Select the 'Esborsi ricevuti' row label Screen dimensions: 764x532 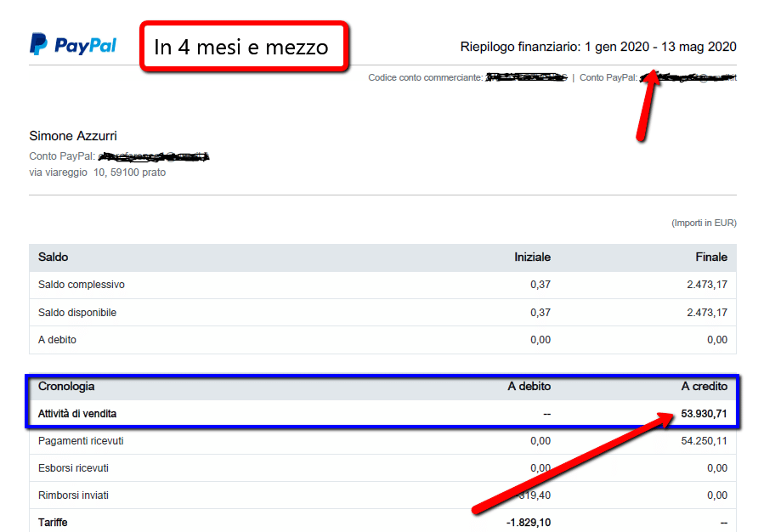pos(73,468)
